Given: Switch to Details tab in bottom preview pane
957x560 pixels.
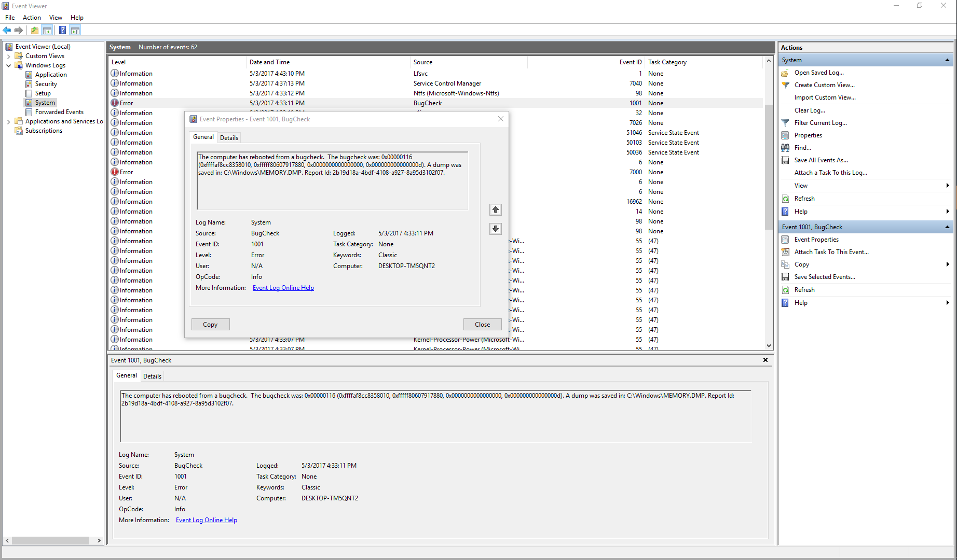Looking at the screenshot, I should (x=152, y=376).
